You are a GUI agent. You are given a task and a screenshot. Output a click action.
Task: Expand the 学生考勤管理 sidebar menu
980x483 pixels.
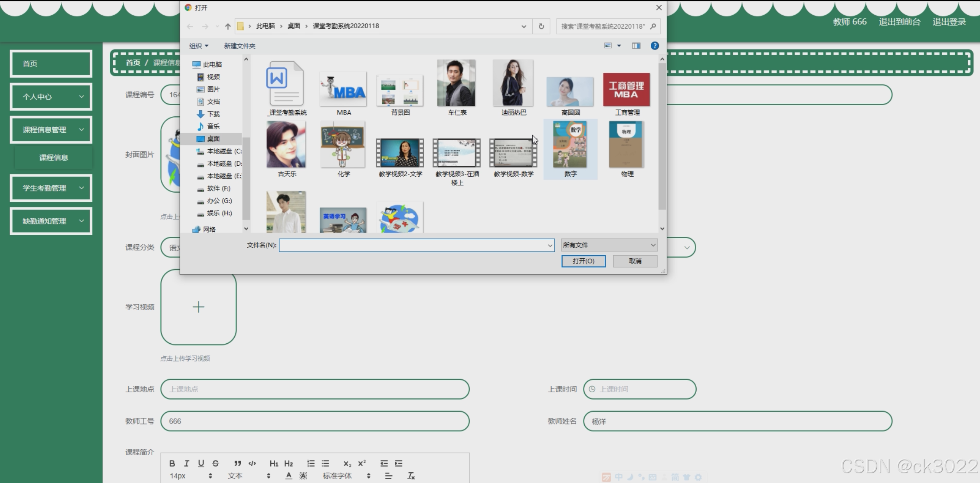pyautogui.click(x=51, y=188)
